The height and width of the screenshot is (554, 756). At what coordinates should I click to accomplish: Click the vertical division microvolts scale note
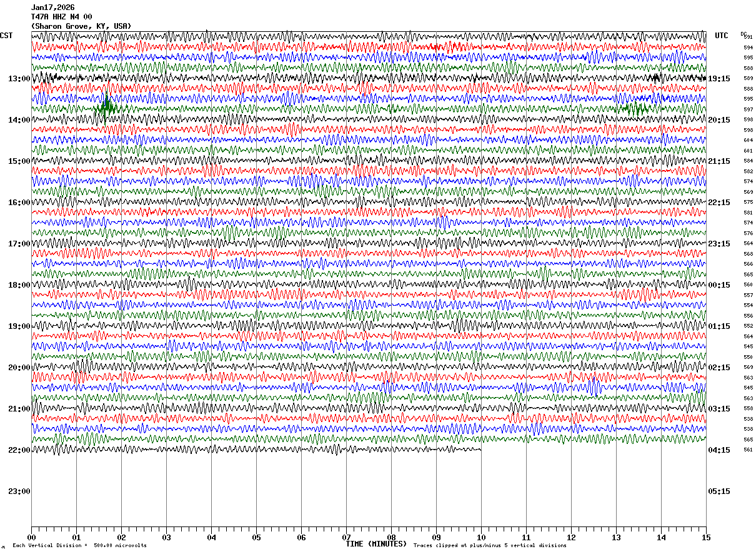click(80, 546)
